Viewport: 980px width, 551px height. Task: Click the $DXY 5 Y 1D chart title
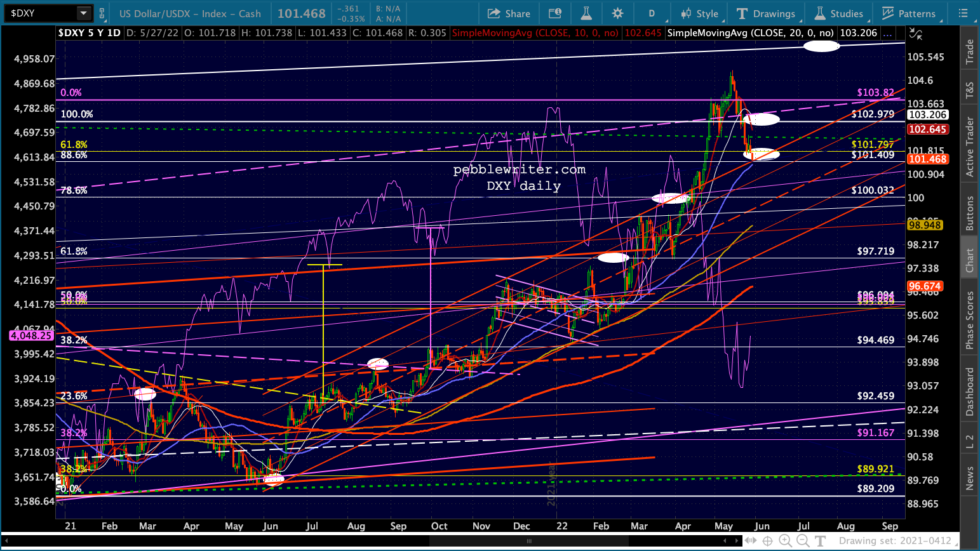pos(89,33)
